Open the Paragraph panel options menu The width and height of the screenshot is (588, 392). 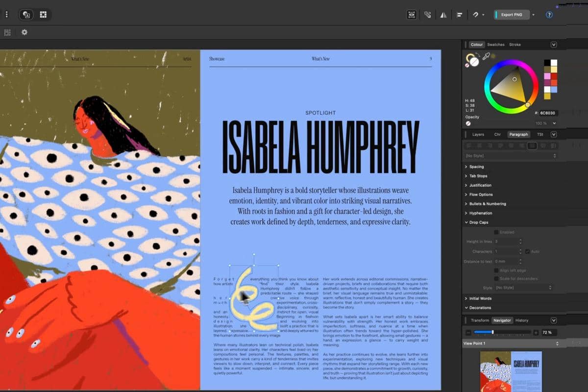[x=554, y=134]
